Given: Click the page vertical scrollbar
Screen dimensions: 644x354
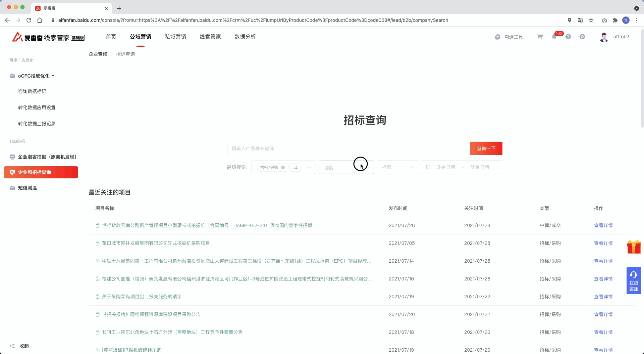Looking at the screenshot, I should click(x=642, y=79).
